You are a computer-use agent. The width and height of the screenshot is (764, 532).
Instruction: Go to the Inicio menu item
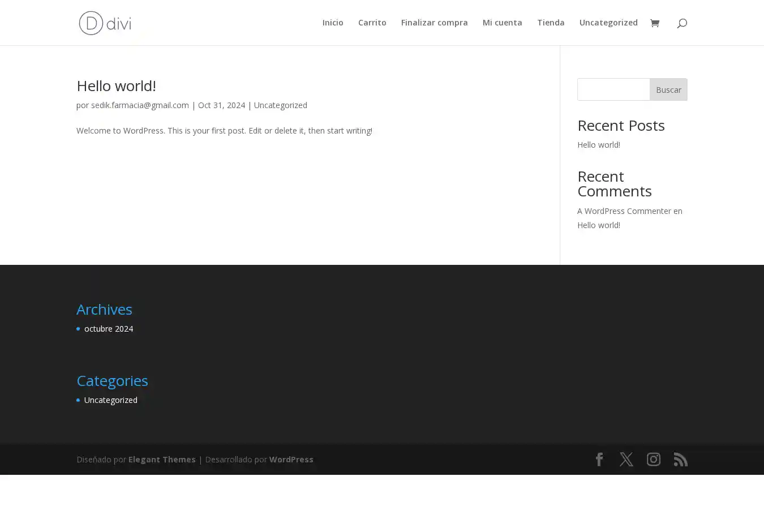tap(333, 23)
